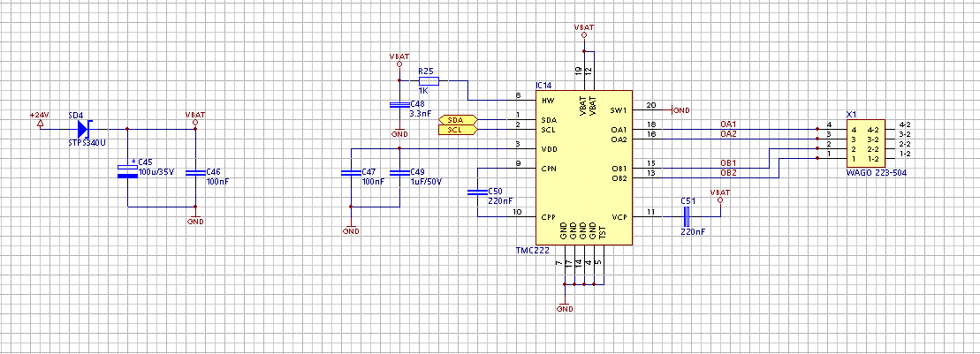
Task: Click the +24V power symbol
Action: click(41, 119)
